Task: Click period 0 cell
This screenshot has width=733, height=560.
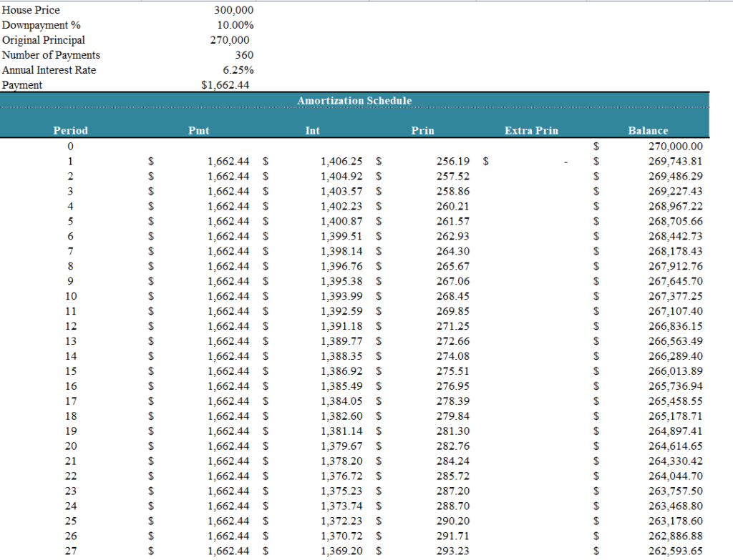Action: tap(70, 146)
